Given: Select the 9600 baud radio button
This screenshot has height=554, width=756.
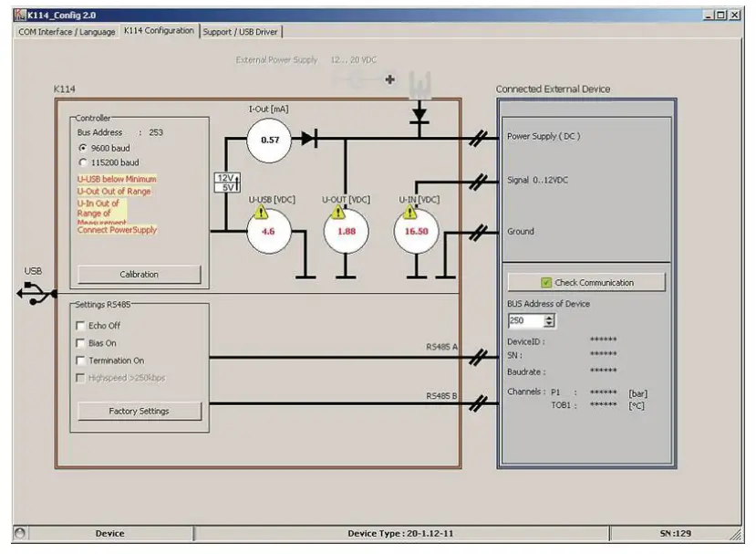Looking at the screenshot, I should (83, 148).
